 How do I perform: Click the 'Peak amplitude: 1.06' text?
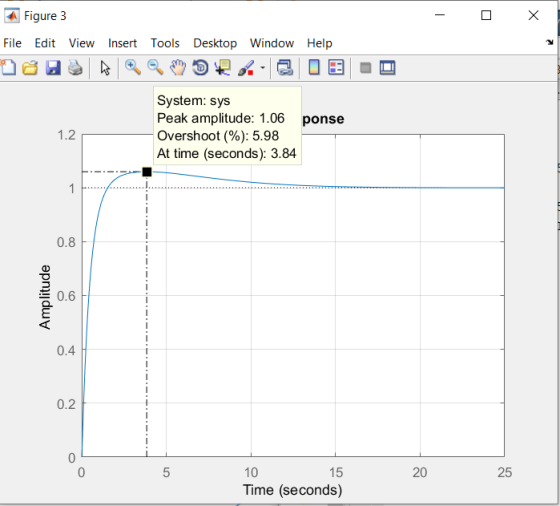[x=221, y=118]
